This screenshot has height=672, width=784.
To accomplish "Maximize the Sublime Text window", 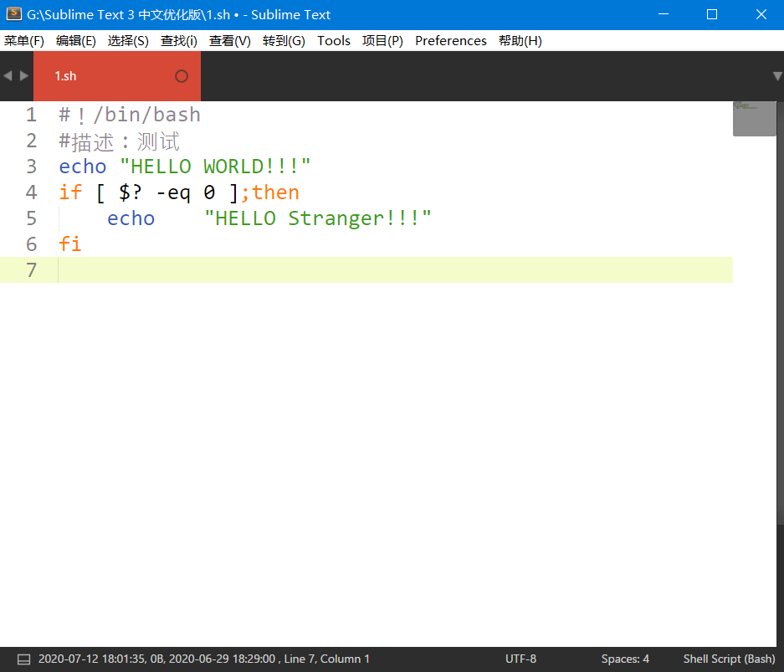I will point(712,14).
